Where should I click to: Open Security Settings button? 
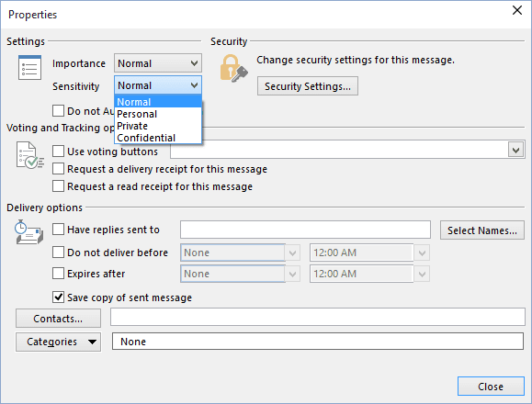pos(308,86)
